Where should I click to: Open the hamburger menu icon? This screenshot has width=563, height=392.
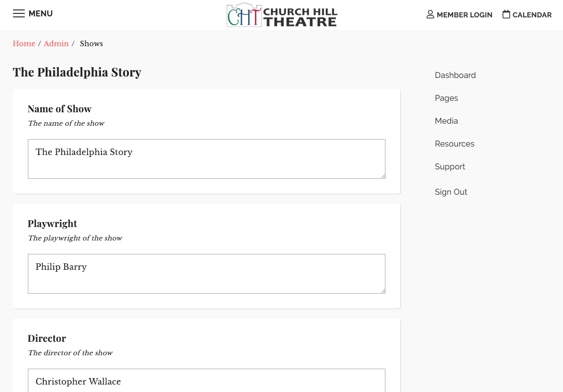click(19, 13)
